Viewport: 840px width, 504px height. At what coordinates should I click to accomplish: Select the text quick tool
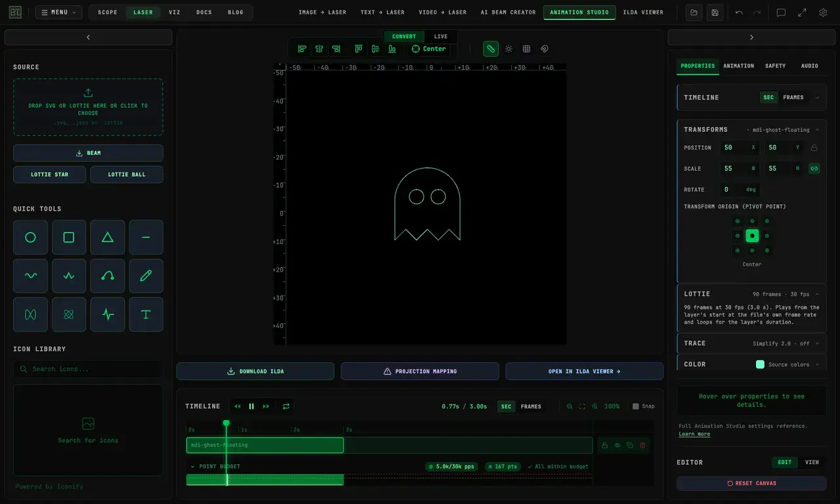pyautogui.click(x=146, y=314)
